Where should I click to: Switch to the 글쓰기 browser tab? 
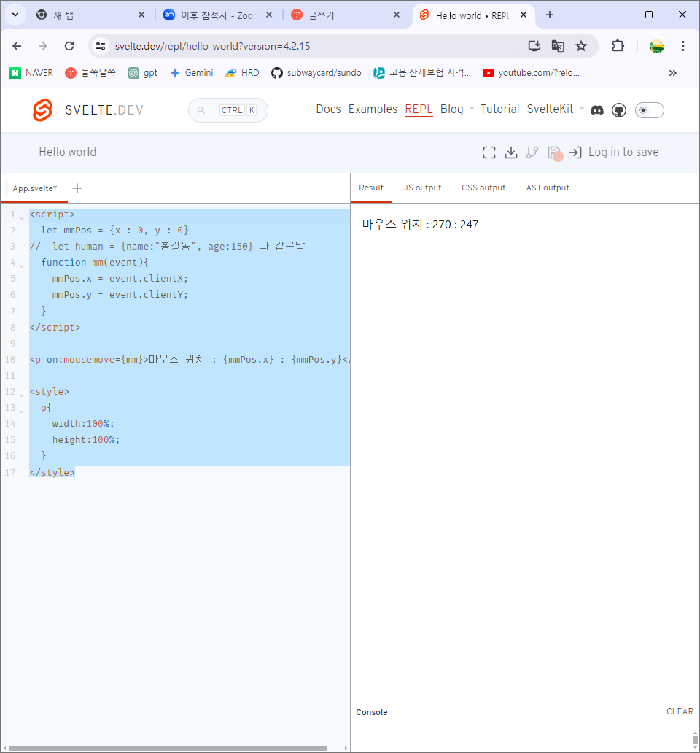point(346,15)
